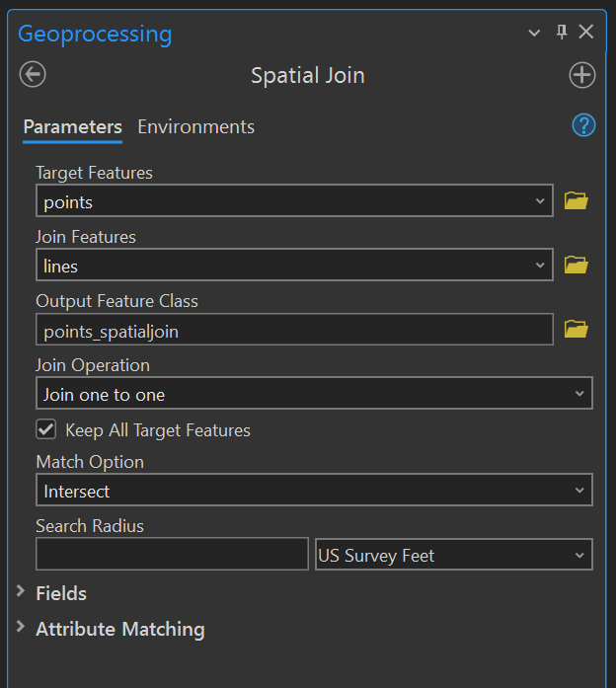Switch to the Environments tab
The height and width of the screenshot is (688, 616).
(x=195, y=126)
